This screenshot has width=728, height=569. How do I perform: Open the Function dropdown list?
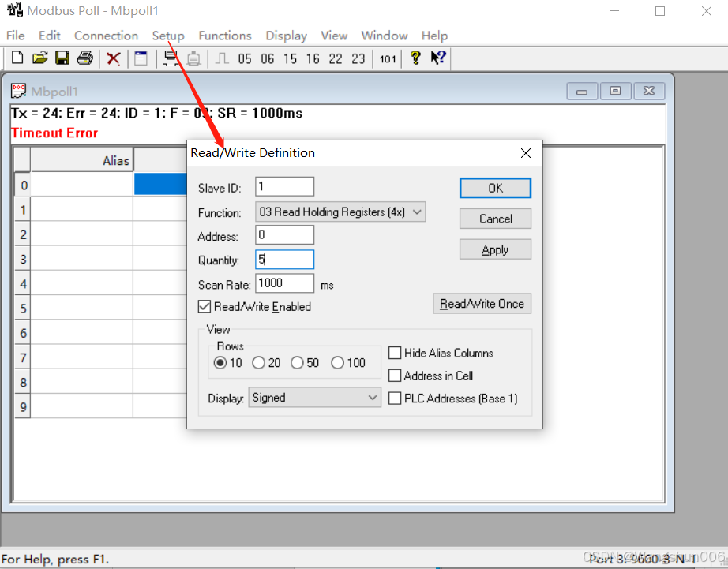(340, 212)
